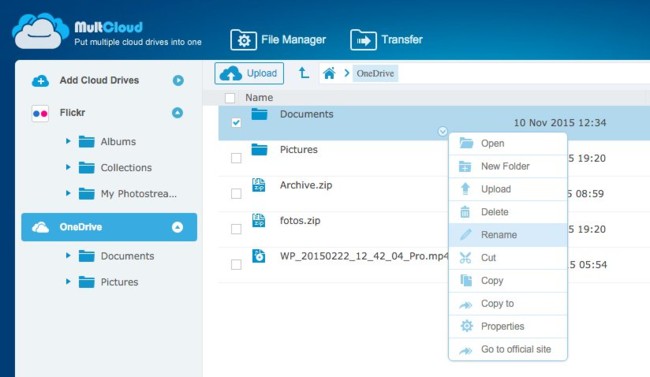
Task: Click the OneDrive breadcrumb link
Action: coord(375,73)
